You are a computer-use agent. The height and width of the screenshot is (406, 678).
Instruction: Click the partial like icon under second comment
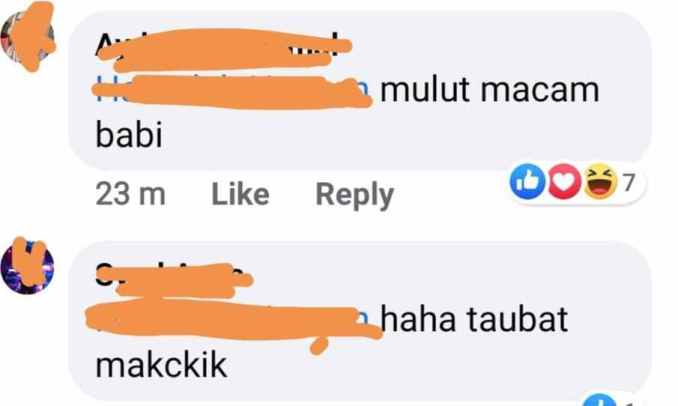point(601,400)
